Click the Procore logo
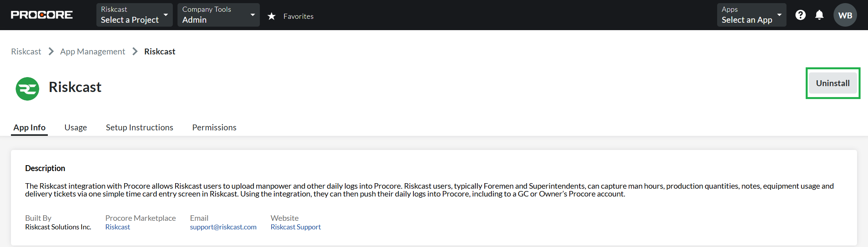The image size is (868, 247). pyautogui.click(x=42, y=15)
